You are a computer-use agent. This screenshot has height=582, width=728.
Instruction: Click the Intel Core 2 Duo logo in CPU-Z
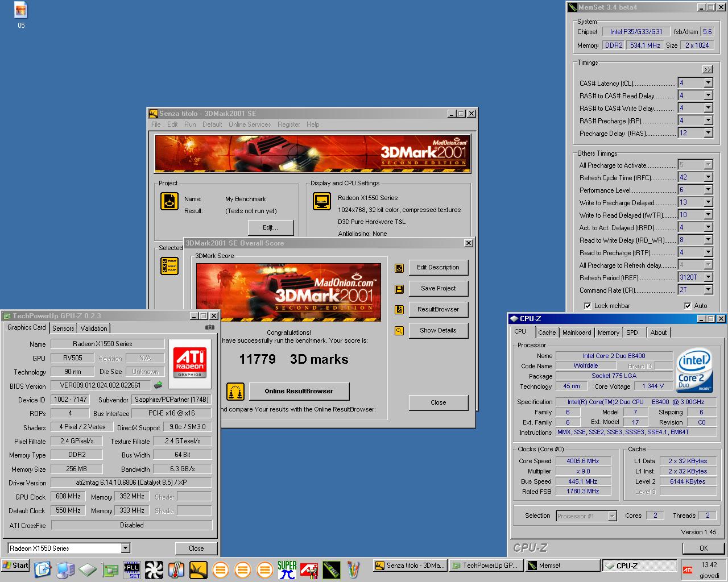[694, 371]
